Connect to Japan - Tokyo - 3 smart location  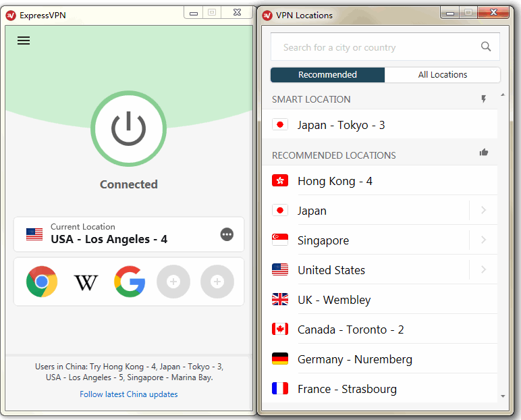pyautogui.click(x=380, y=125)
